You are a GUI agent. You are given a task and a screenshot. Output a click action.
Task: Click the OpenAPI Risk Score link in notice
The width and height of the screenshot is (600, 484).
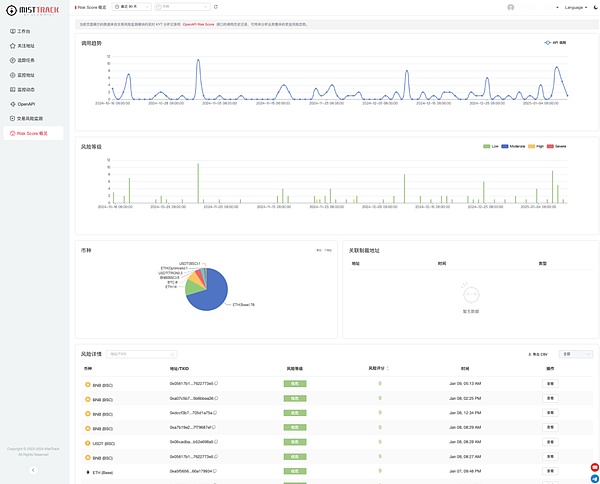pyautogui.click(x=196, y=22)
